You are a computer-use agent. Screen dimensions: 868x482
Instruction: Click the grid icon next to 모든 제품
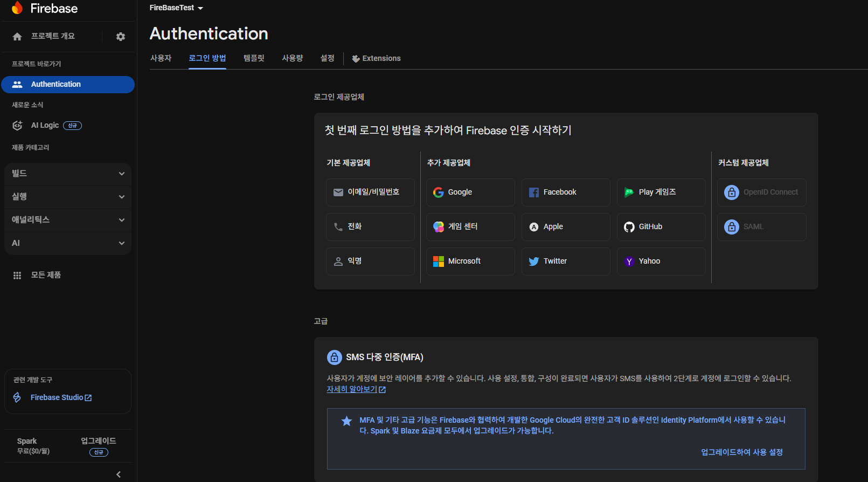pos(17,276)
